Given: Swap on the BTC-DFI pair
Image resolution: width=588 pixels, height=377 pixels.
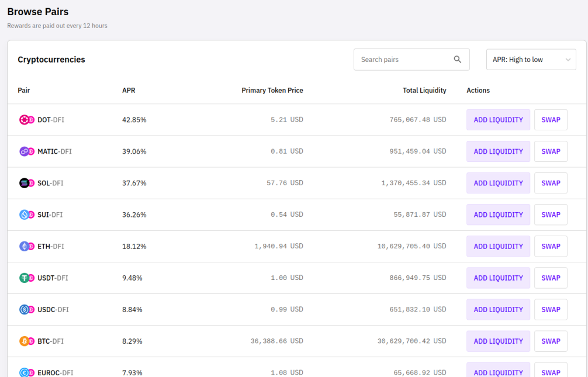Looking at the screenshot, I should [x=551, y=341].
